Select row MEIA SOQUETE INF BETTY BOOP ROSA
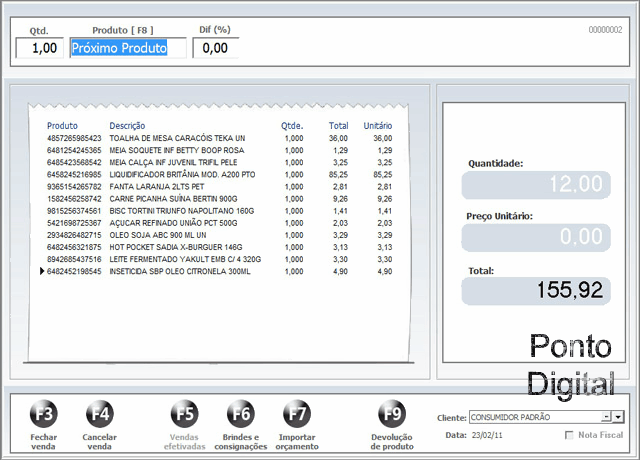 (x=220, y=151)
